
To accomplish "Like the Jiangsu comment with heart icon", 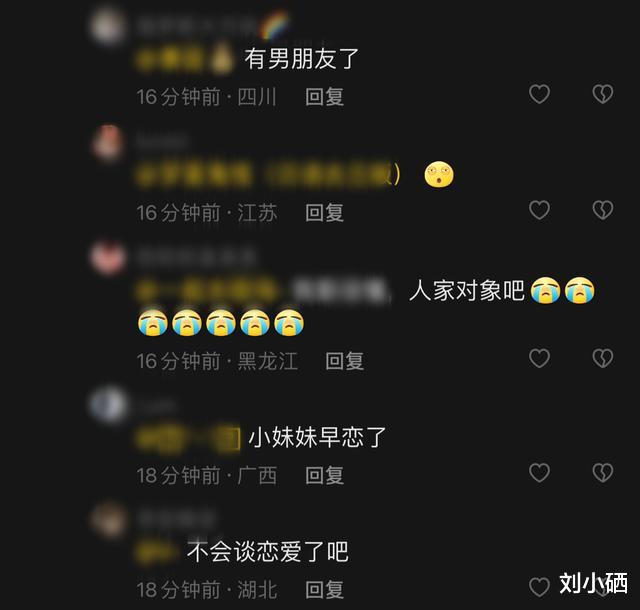I will tap(539, 210).
